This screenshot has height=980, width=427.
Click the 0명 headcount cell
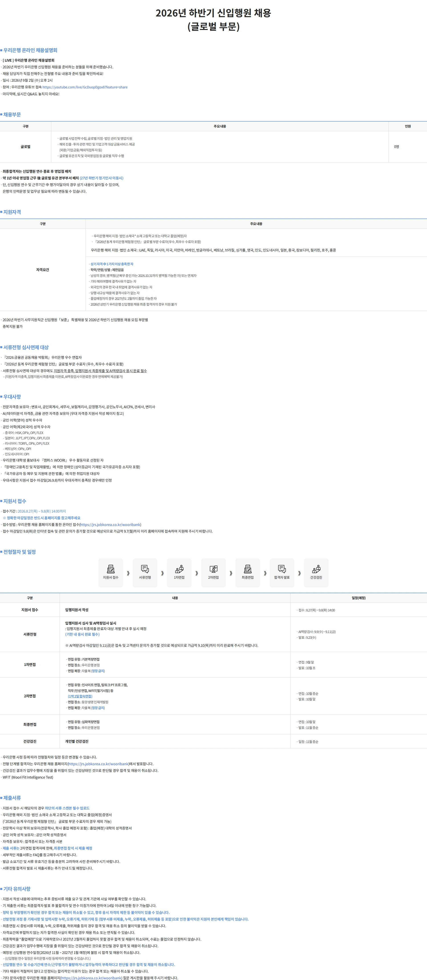click(x=408, y=146)
